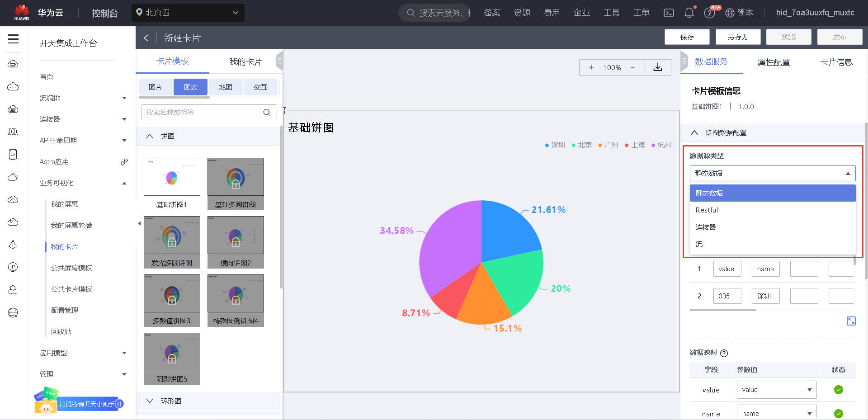Click the globe icon in service rail
The image size is (868, 420).
tap(13, 313)
